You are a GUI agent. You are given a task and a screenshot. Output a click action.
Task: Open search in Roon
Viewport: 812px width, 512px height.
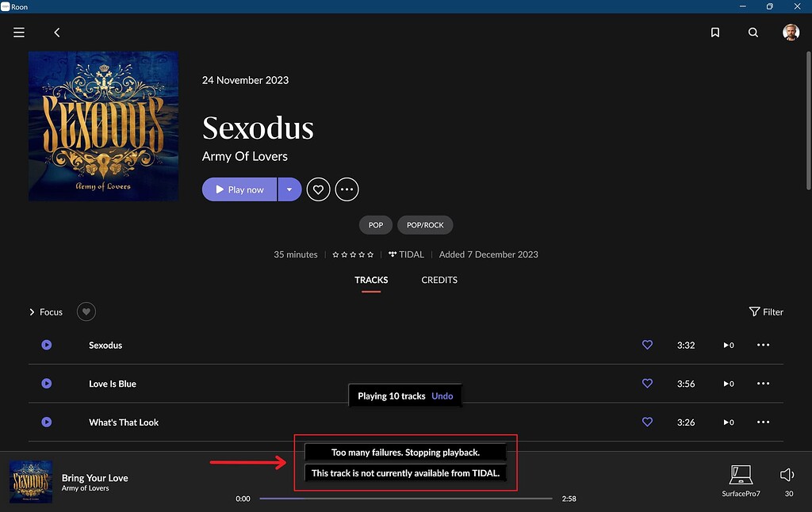[x=753, y=32]
